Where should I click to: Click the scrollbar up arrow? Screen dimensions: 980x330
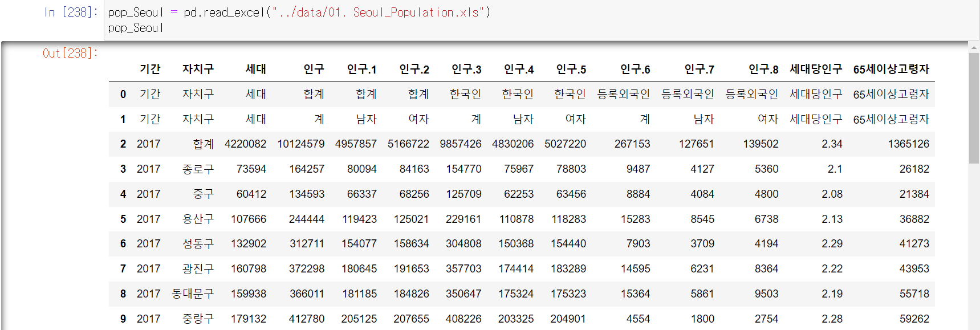[x=974, y=47]
